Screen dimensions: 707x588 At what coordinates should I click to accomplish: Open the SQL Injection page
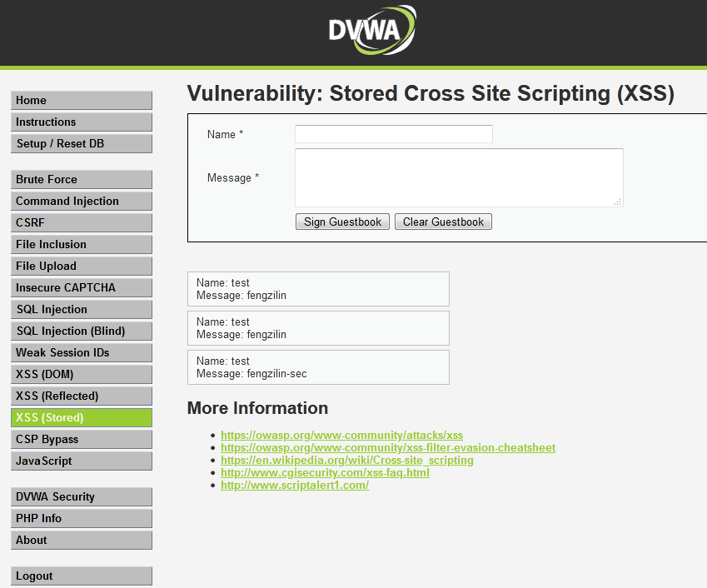coord(82,309)
